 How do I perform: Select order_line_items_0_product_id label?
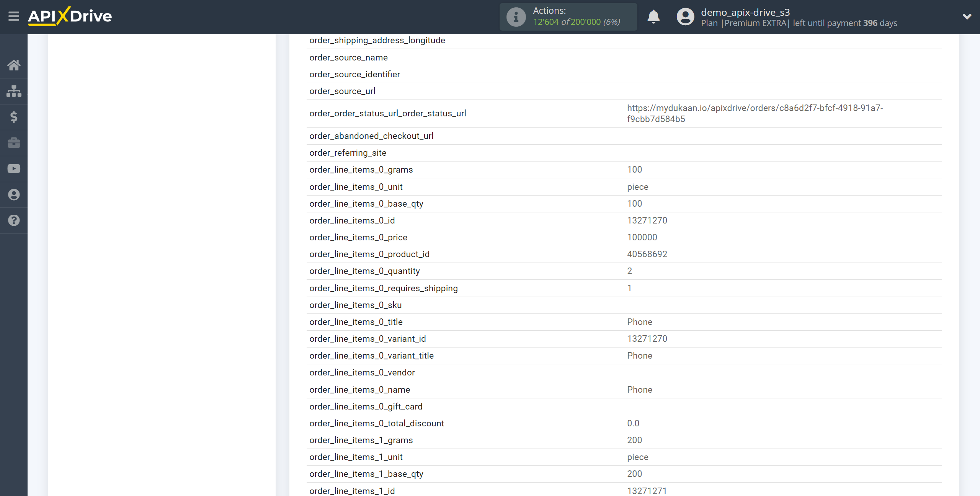pos(369,254)
